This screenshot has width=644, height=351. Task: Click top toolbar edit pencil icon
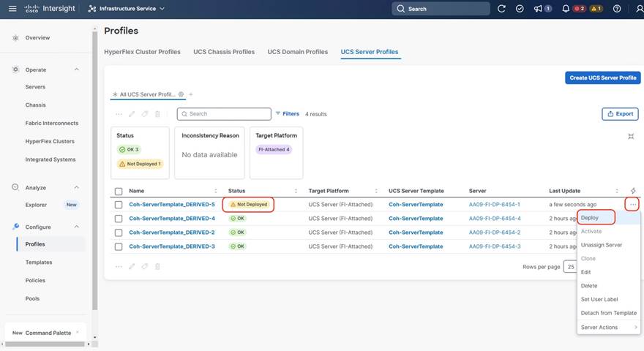click(x=132, y=114)
